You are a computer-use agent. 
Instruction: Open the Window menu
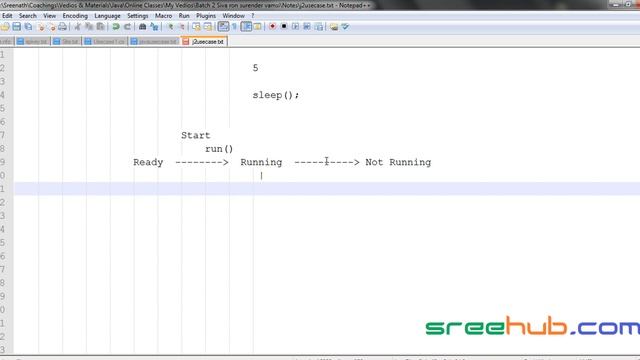(233, 16)
